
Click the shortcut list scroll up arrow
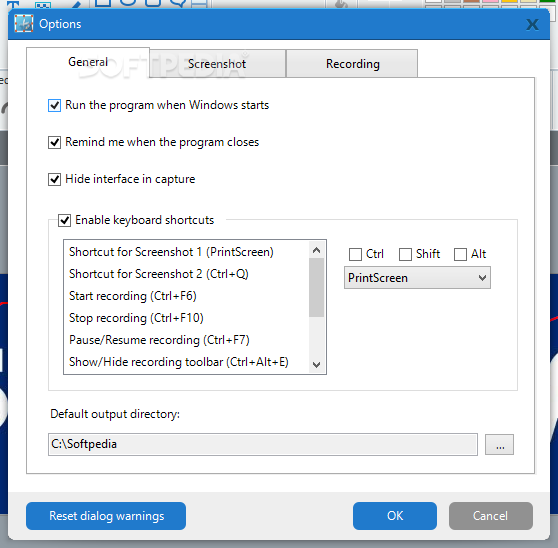[316, 251]
